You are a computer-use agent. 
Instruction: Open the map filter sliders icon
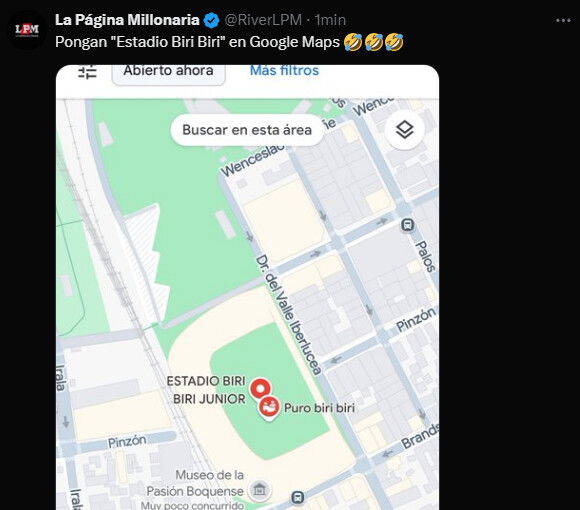[88, 72]
